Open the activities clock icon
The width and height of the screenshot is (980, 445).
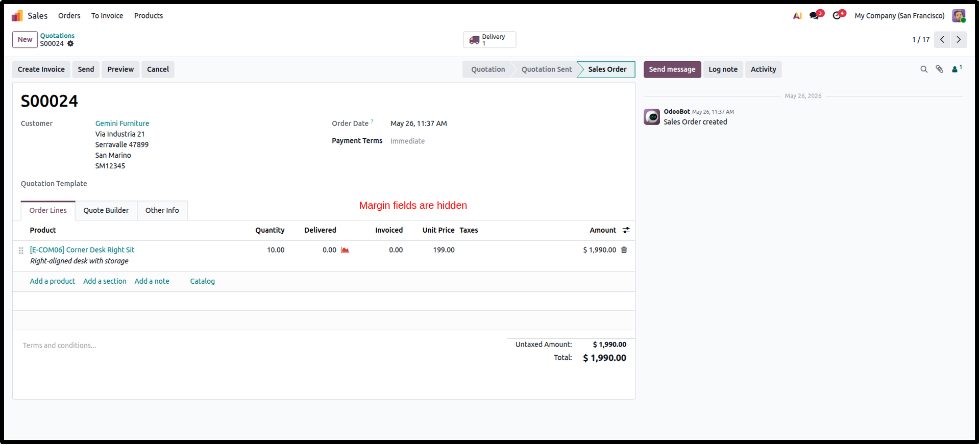click(837, 15)
